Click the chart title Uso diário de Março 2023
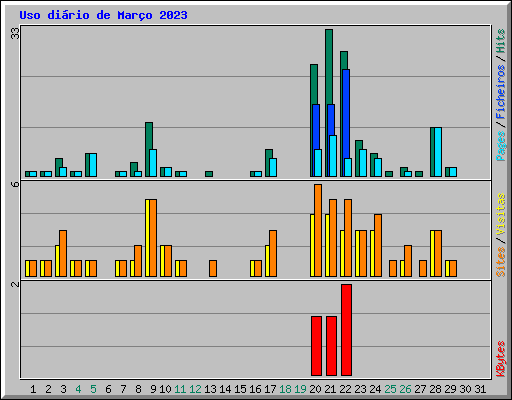The height and width of the screenshot is (400, 512). 103,15
